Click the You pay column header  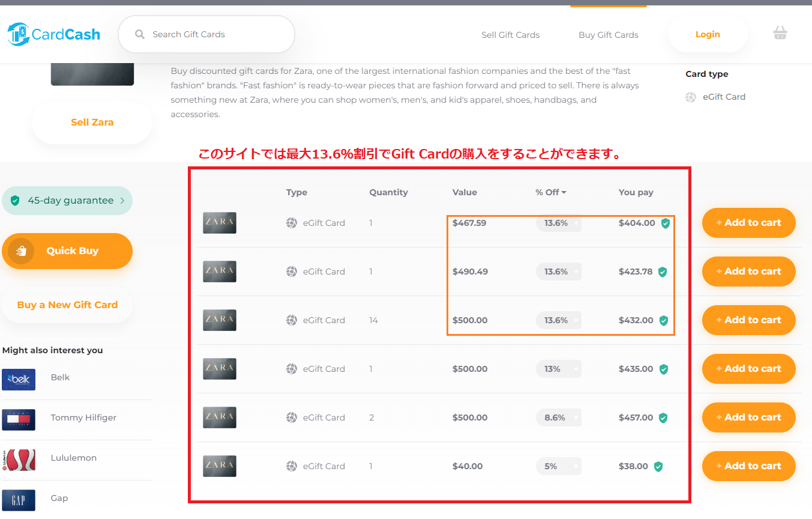point(636,192)
